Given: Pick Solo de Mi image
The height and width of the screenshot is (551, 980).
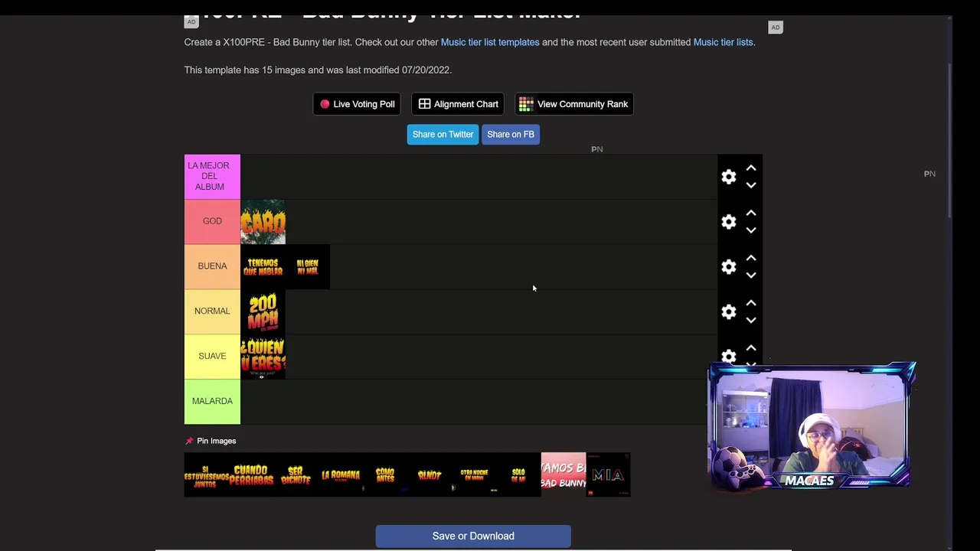Looking at the screenshot, I should pos(518,475).
